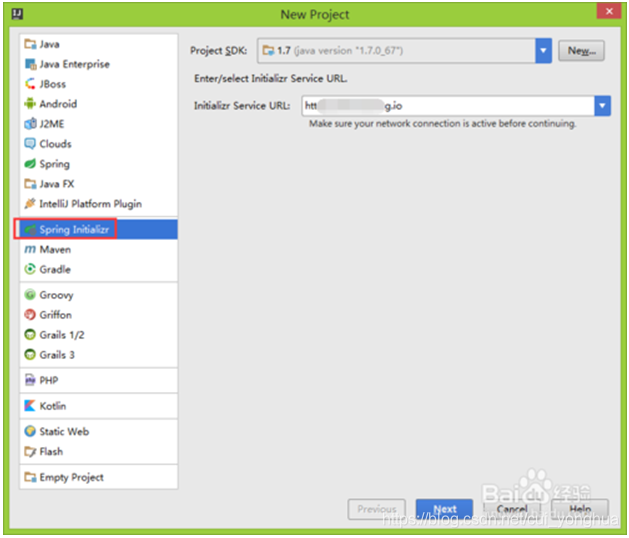The height and width of the screenshot is (538, 629).
Task: Select Java Enterprise label
Action: click(x=75, y=64)
